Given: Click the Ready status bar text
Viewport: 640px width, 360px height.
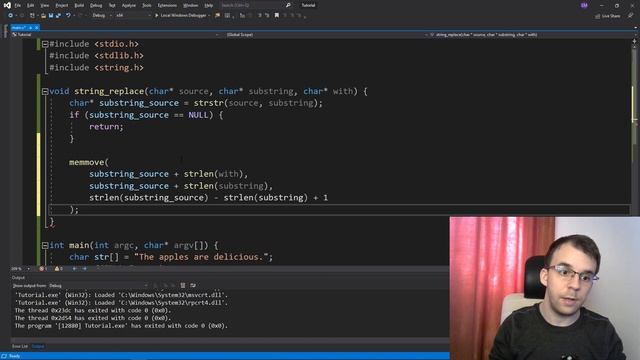Looking at the screenshot, I should click(14, 356).
